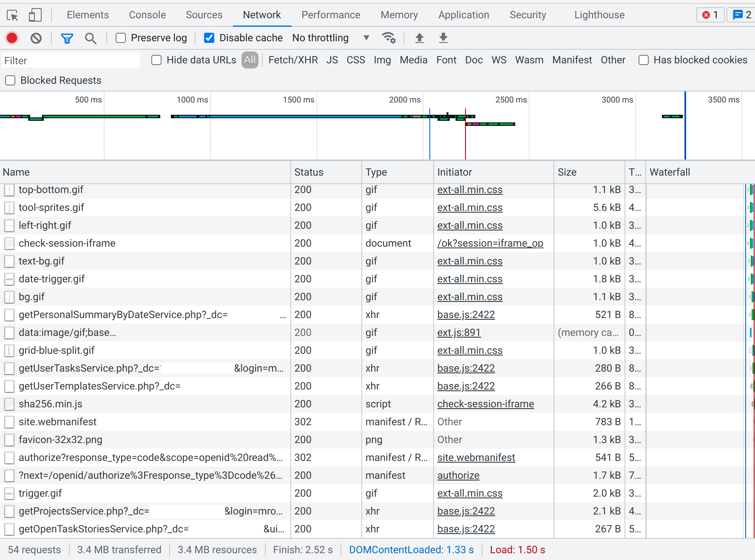Enable Preserve log
755x560 pixels.
[x=120, y=38]
